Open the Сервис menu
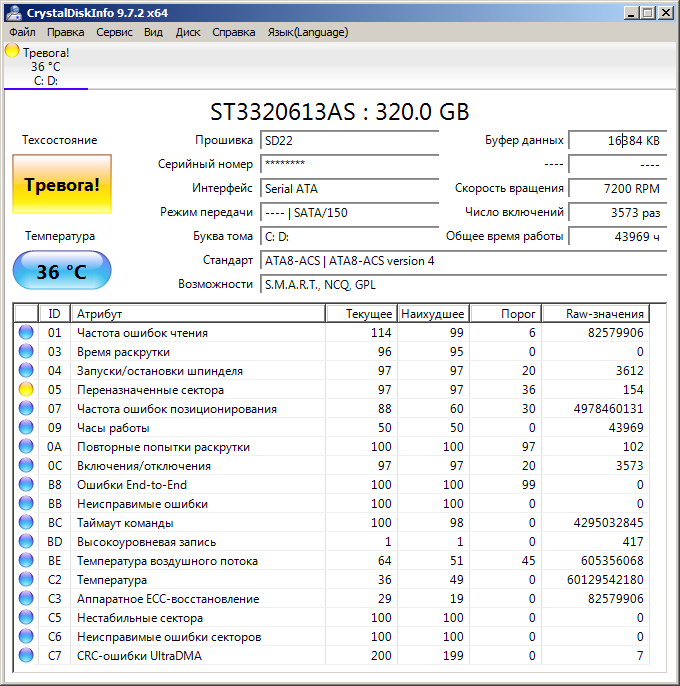This screenshot has width=680, height=686. [114, 32]
